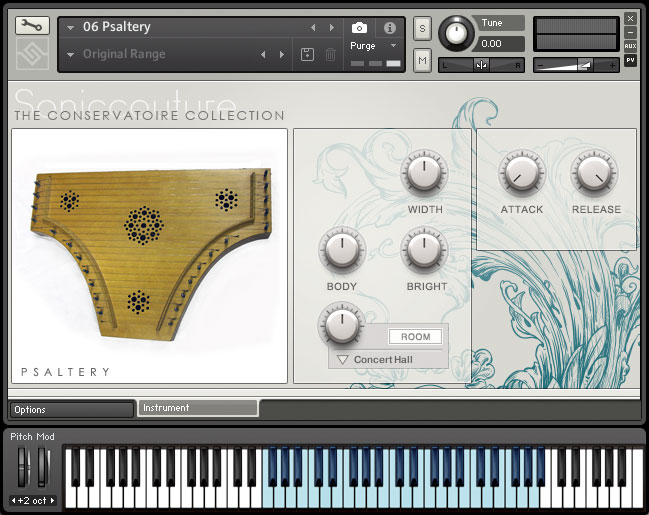This screenshot has height=515, width=649.
Task: Save snapshot with the floppy disk icon
Action: (x=307, y=54)
